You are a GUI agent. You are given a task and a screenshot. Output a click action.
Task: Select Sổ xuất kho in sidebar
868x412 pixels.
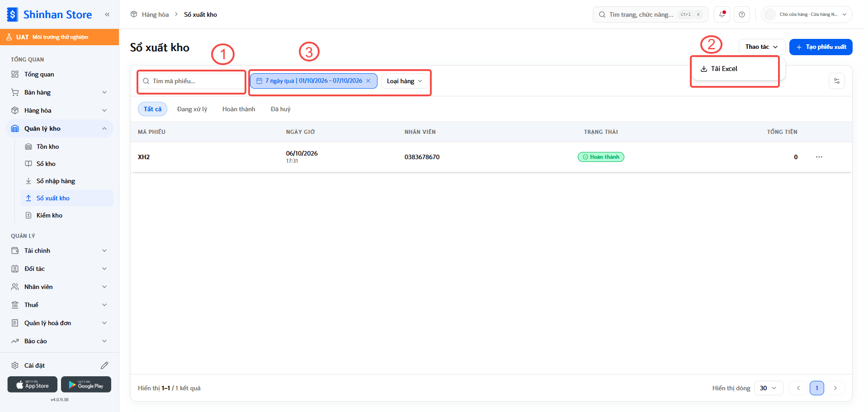tap(67, 198)
